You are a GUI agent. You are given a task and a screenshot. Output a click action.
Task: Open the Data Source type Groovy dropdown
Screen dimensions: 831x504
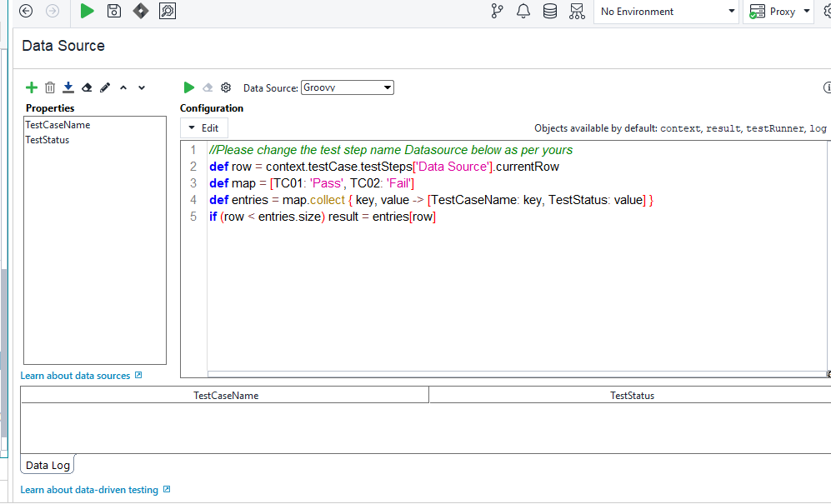click(347, 87)
